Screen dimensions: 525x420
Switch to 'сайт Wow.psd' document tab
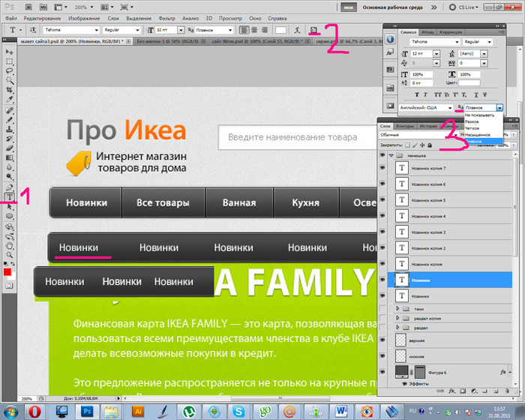(256, 41)
